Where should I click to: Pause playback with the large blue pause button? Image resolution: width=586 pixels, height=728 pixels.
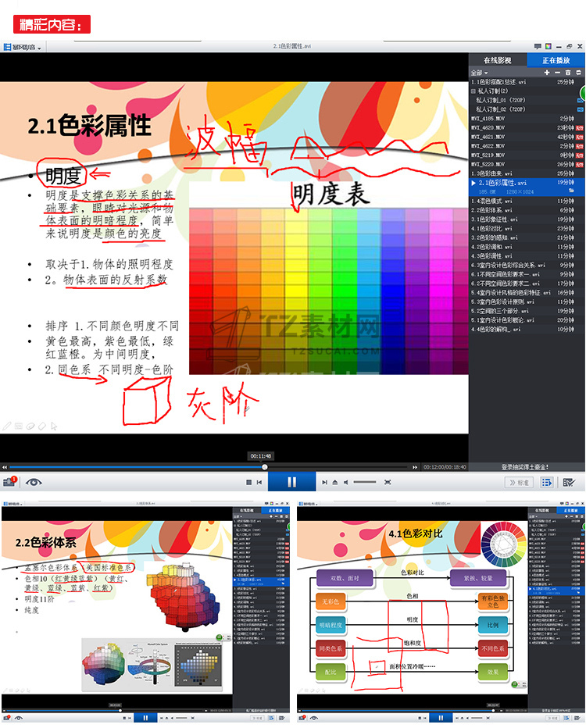coord(291,482)
